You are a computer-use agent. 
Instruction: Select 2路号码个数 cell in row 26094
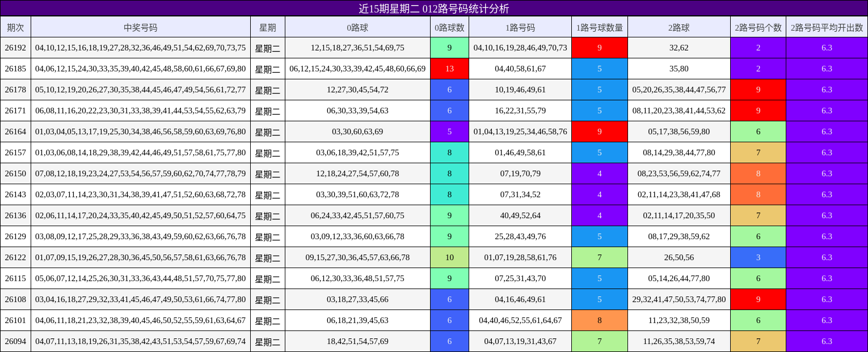point(758,341)
